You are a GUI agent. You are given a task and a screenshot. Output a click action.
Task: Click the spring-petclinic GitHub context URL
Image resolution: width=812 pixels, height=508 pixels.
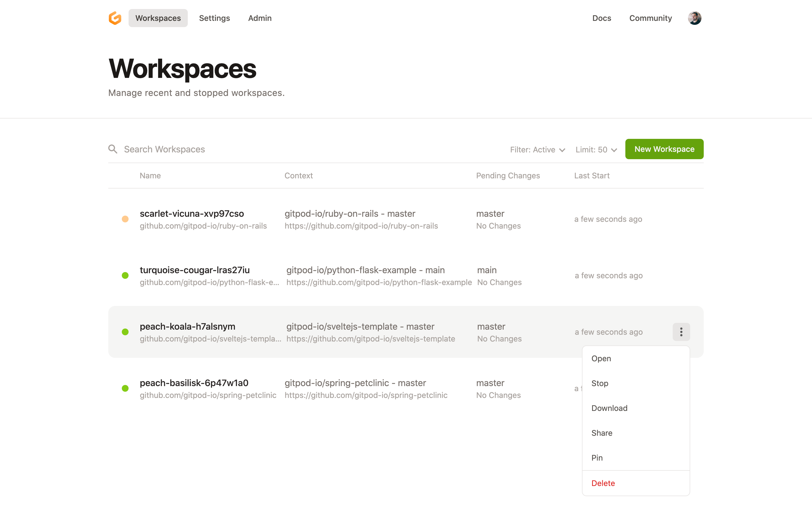point(366,395)
